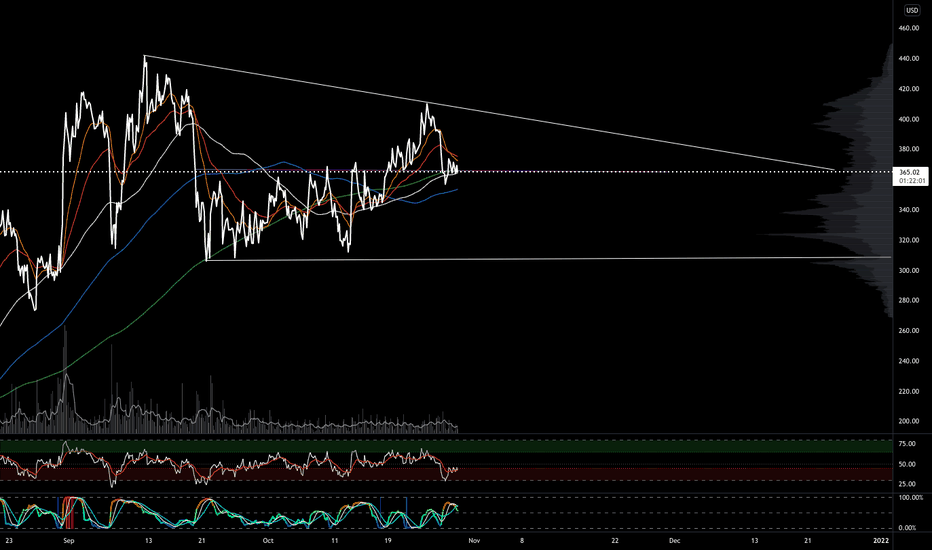Screen dimensions: 932x550
Task: Click the 22 date label on time axis
Action: point(615,540)
